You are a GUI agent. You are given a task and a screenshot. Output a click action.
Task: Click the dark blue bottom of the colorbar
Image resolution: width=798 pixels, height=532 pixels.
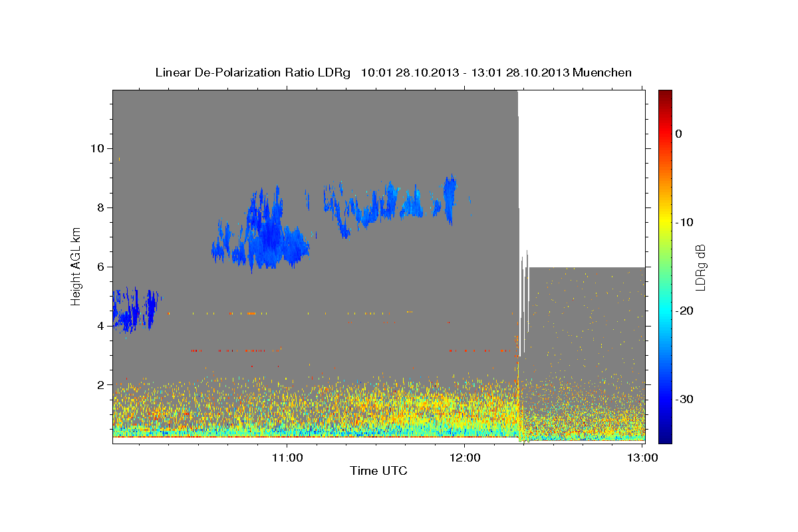[x=665, y=438]
